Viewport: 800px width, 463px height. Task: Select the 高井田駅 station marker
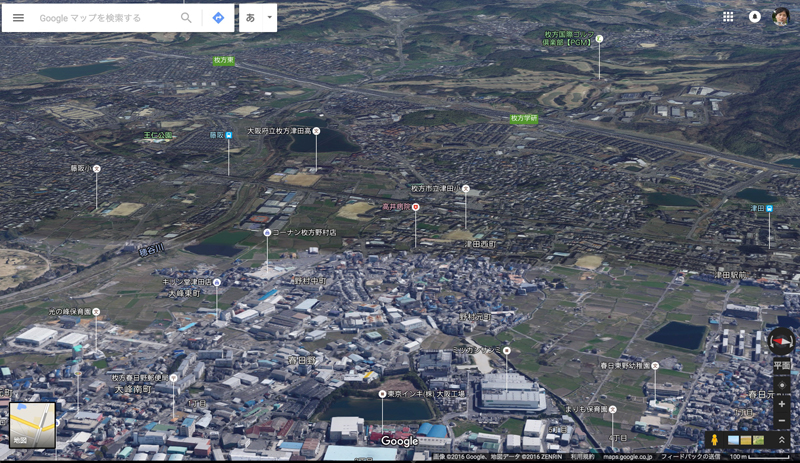[x=416, y=207]
